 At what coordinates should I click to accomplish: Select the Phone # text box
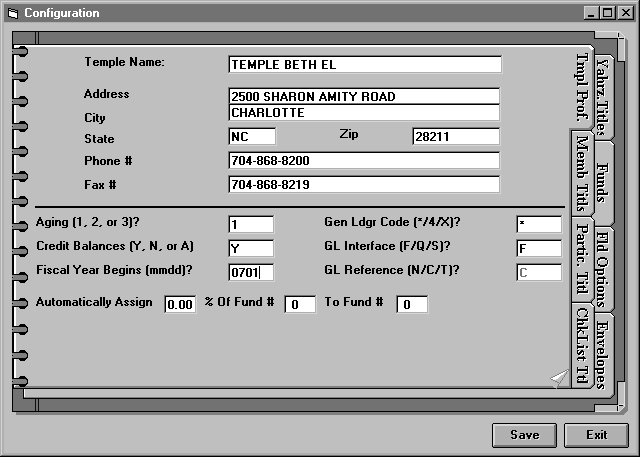pos(364,161)
